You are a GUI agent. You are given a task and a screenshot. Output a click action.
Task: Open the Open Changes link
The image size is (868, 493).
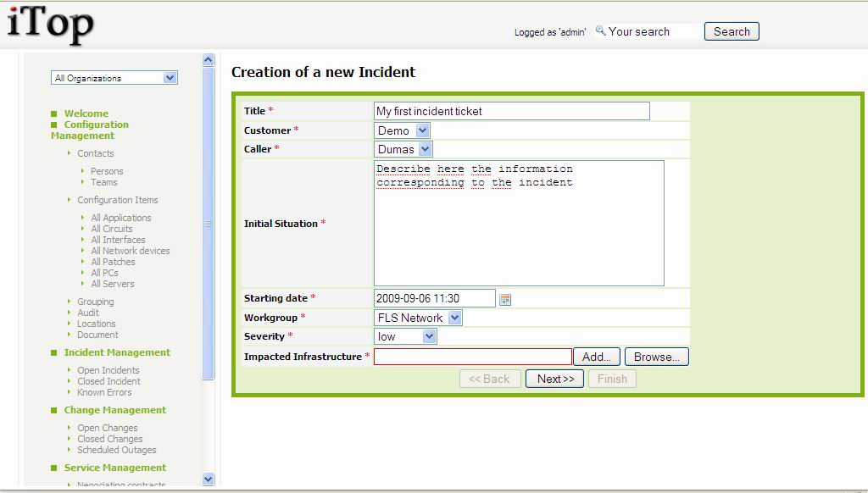108,428
